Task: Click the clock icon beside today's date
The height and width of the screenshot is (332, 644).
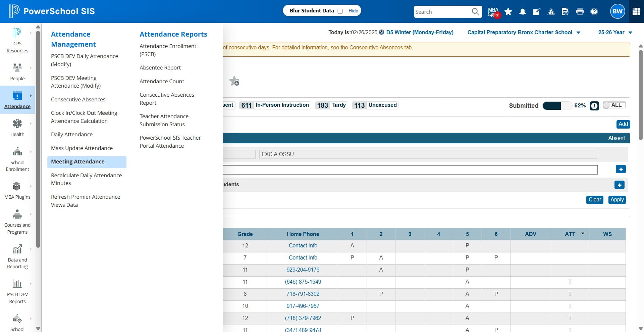Action: [382, 32]
